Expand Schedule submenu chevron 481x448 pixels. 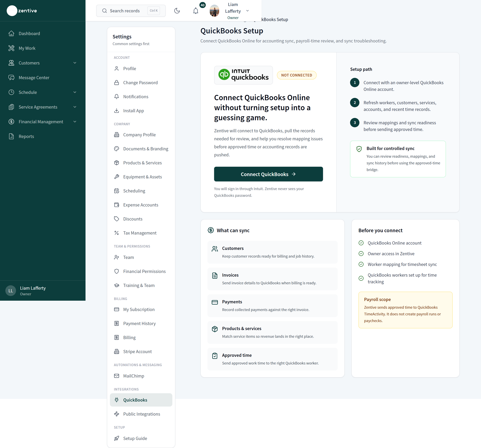(75, 92)
